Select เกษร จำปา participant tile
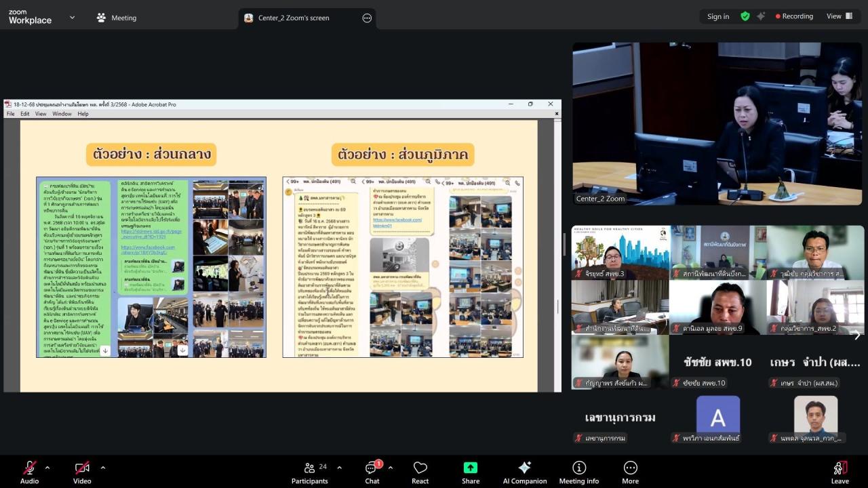 (x=816, y=363)
